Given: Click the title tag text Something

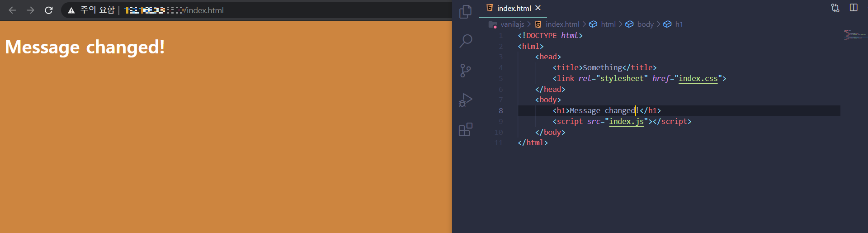Looking at the screenshot, I should tap(603, 67).
